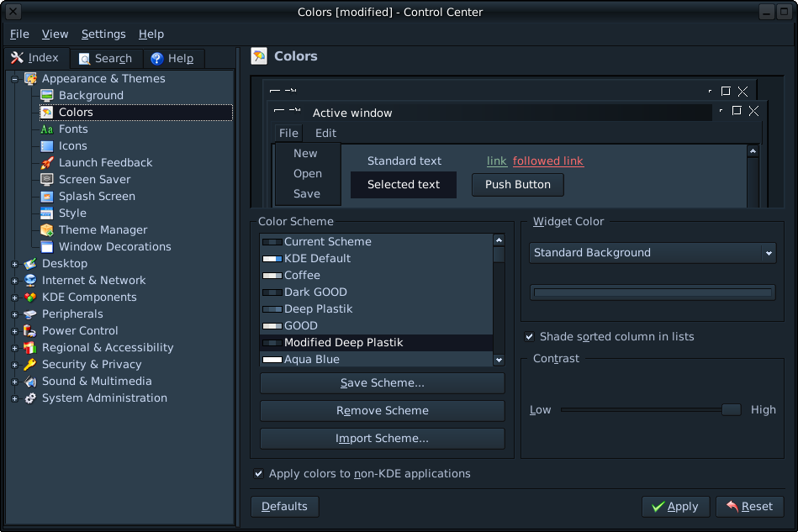The width and height of the screenshot is (798, 532).
Task: Click the Peripherals icon
Action: pyautogui.click(x=30, y=313)
